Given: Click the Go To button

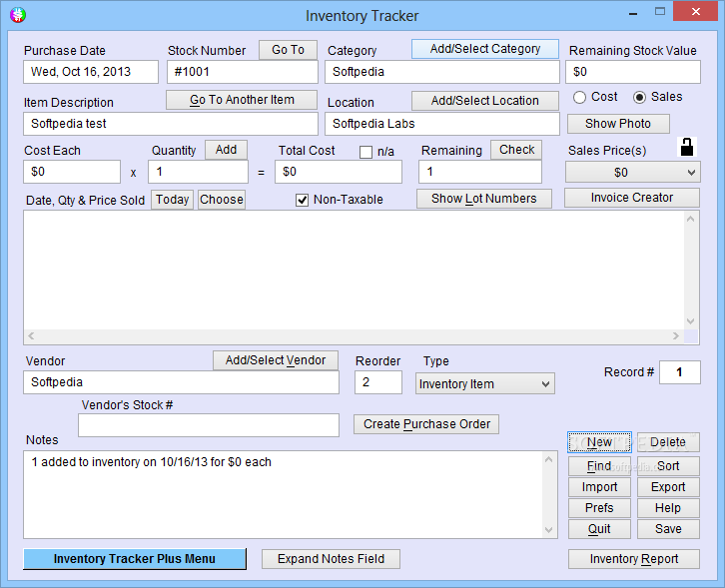Looking at the screenshot, I should click(288, 50).
